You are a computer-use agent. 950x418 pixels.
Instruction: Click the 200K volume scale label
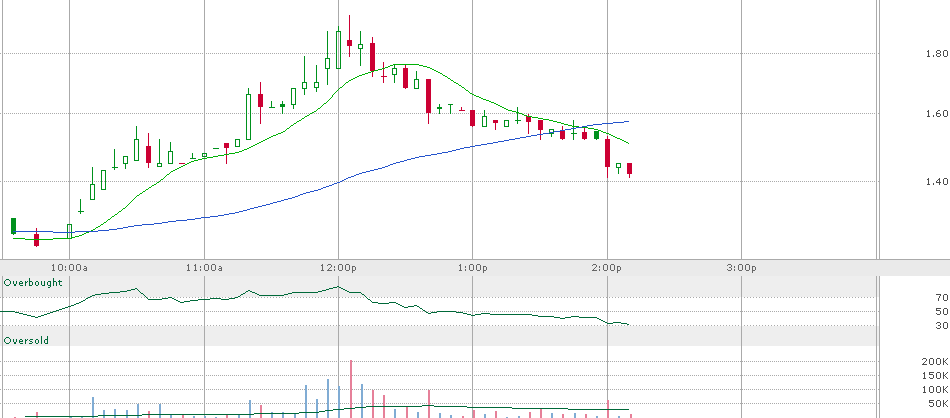click(936, 362)
